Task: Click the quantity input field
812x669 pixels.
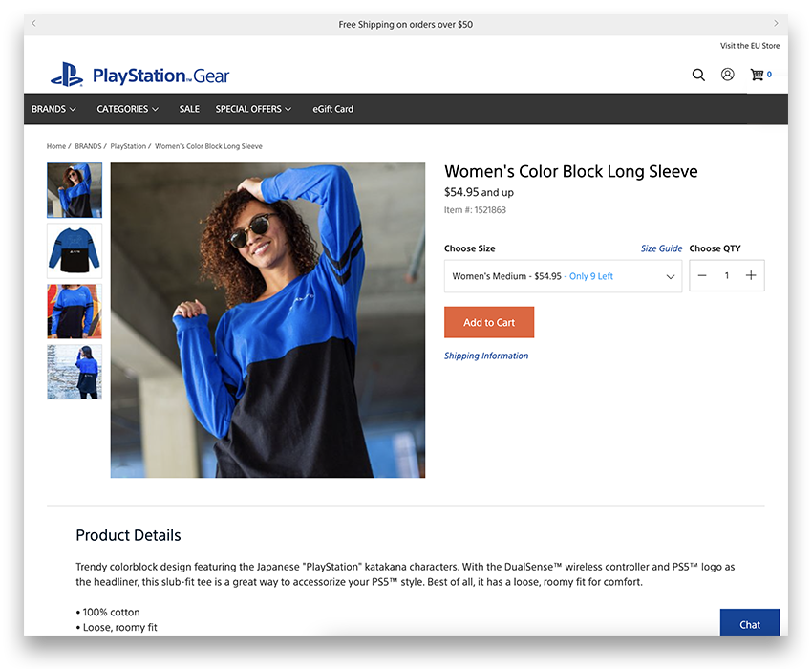Action: [727, 275]
